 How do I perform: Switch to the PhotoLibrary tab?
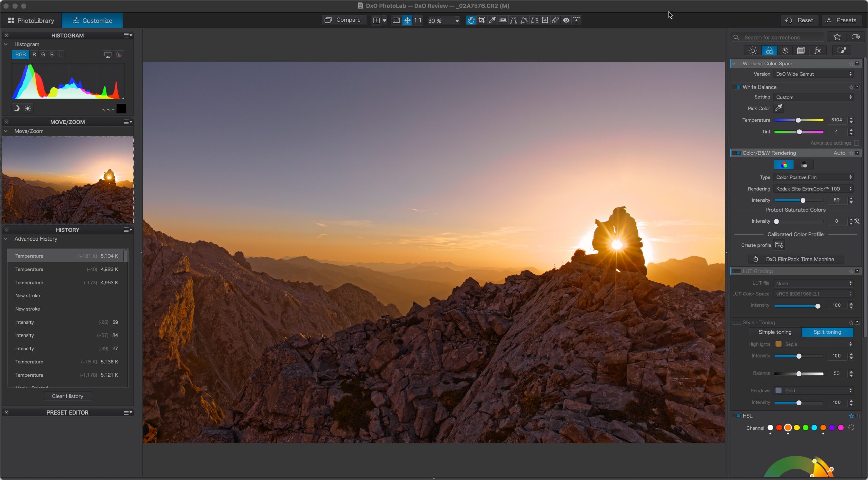pyautogui.click(x=31, y=21)
